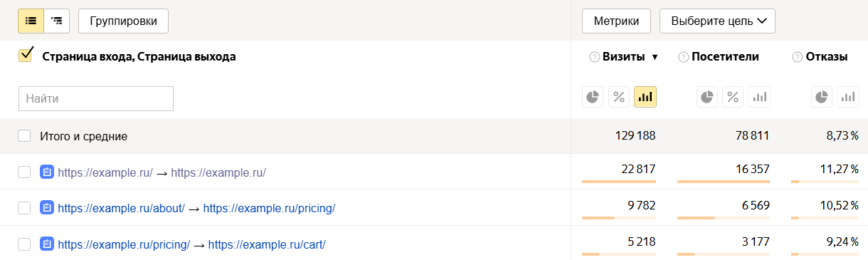Screen dimensions: 868x260
Task: Select bar chart icon under Посетители
Action: 759,97
